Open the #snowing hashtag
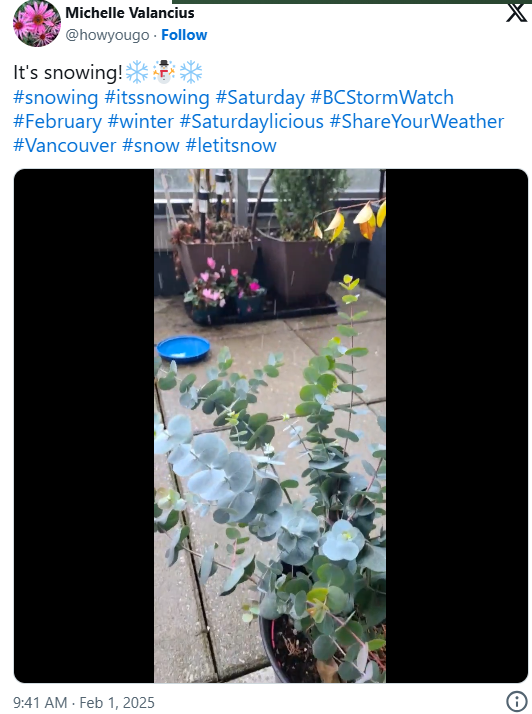Screen dimensions: 532x714 (56, 97)
